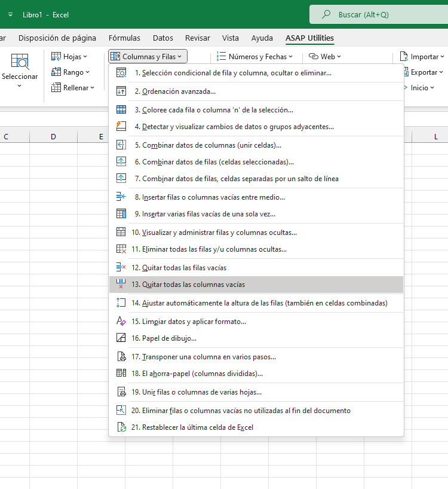The image size is (448, 489).
Task: Select '9. Insertar varias filas vacías'
Action: pyautogui.click(x=256, y=213)
